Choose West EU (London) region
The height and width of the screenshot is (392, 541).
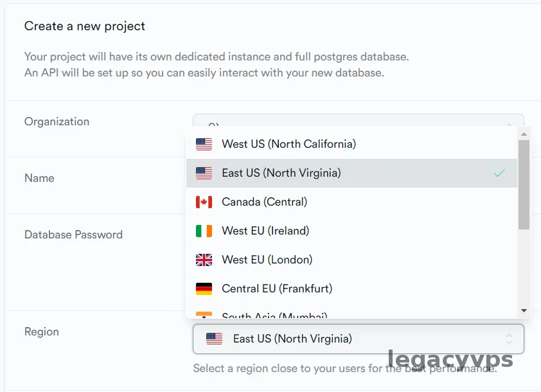(267, 260)
